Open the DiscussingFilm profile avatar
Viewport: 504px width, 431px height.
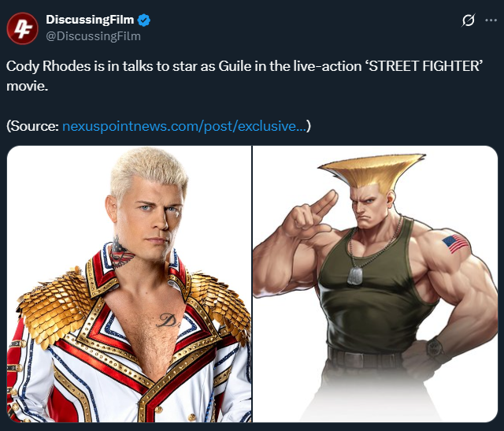pos(22,28)
